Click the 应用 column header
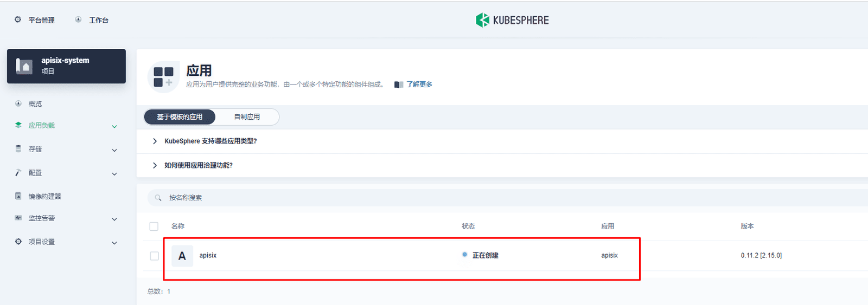Screen dimensions: 868x305 coord(608,226)
